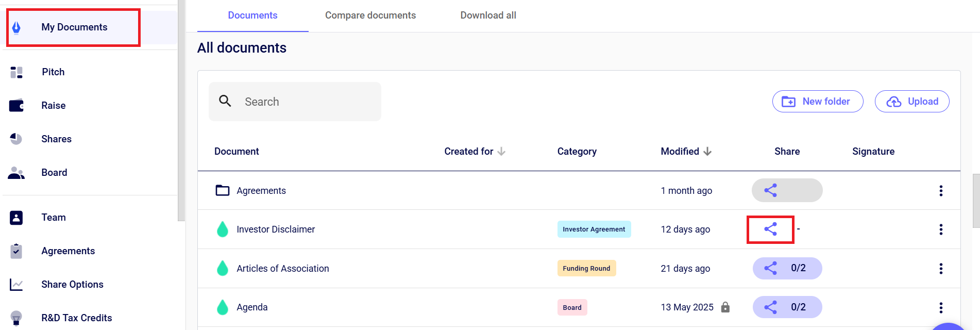
Task: Open three-dot menu for Agenda row
Action: 941,308
